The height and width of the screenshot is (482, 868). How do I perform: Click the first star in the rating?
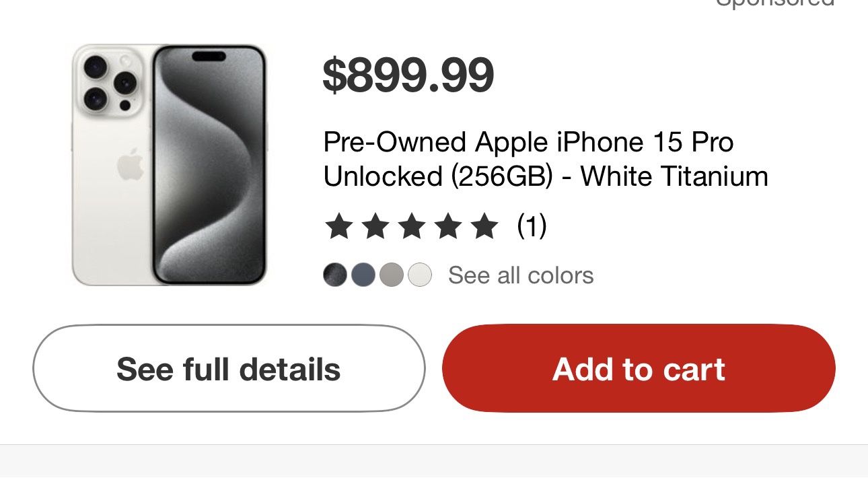click(x=338, y=227)
